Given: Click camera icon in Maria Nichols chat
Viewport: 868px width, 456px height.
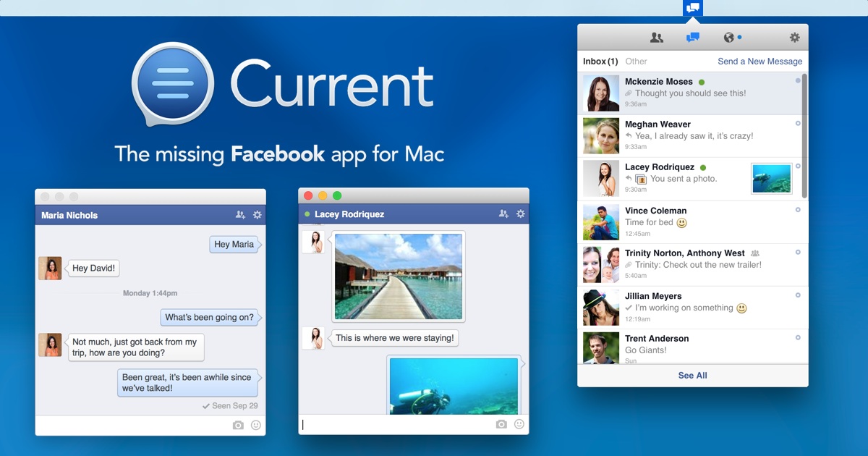Looking at the screenshot, I should pos(238,425).
